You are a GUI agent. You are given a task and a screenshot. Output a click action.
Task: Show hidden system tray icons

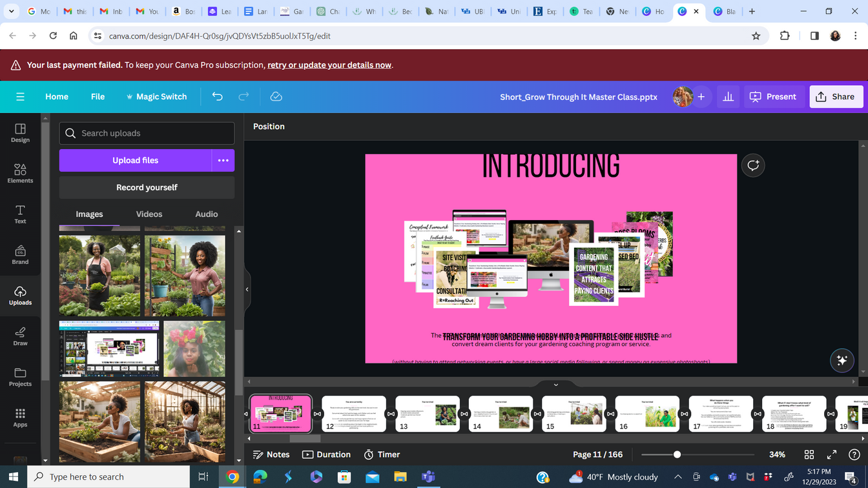click(677, 477)
